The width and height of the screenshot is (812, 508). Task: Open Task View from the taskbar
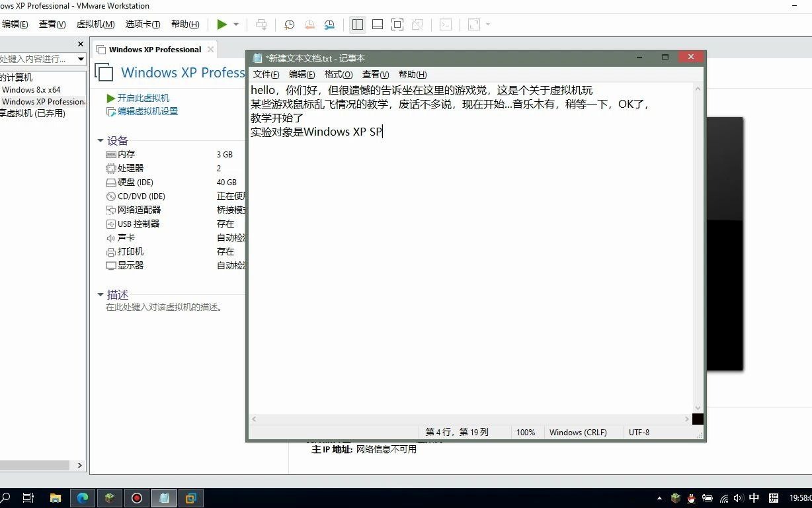(28, 498)
